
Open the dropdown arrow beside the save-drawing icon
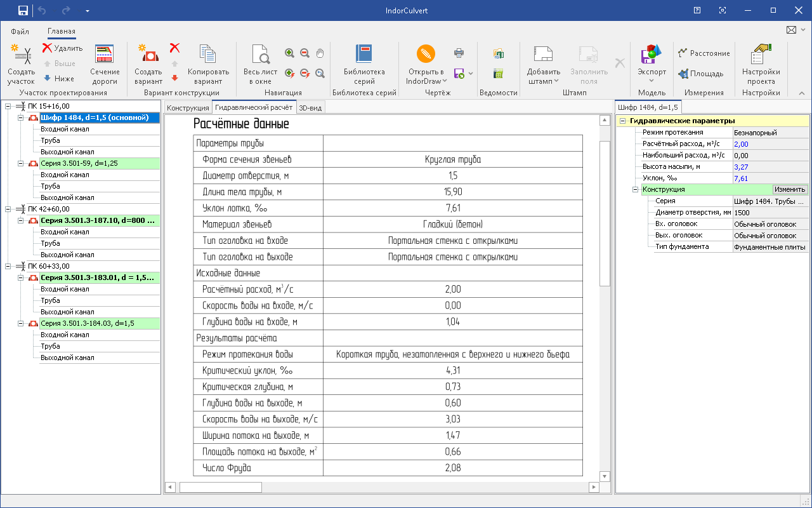471,74
